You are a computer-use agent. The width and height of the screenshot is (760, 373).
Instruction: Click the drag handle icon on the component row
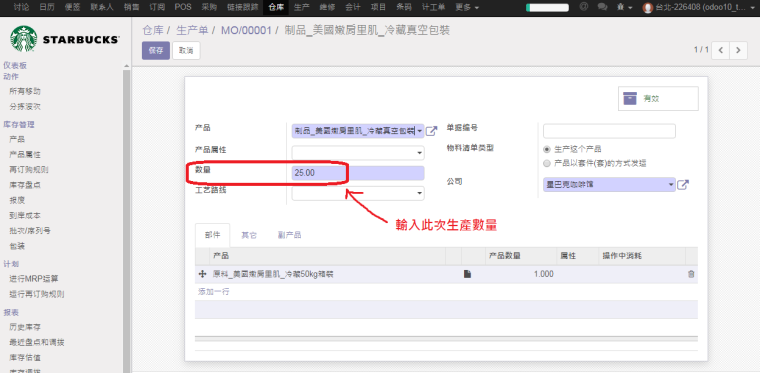pyautogui.click(x=203, y=274)
